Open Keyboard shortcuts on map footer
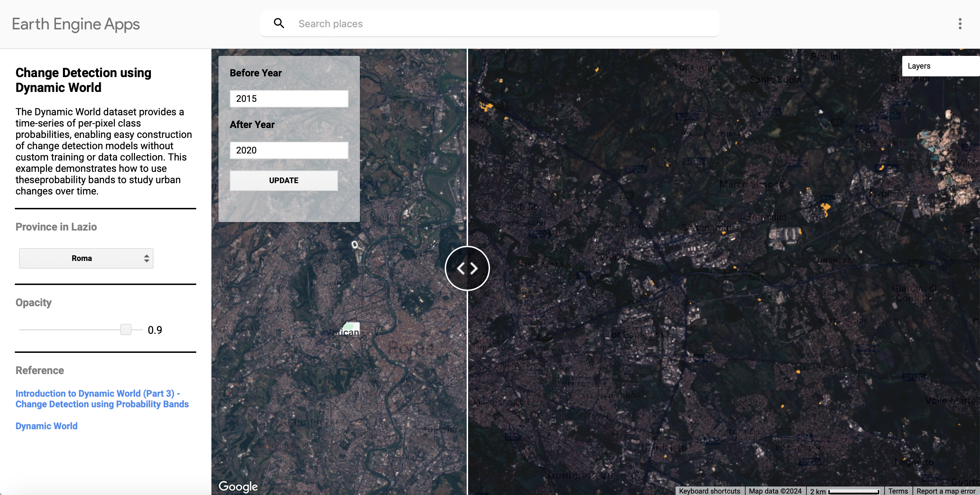Screen dimensions: 980x495 pyautogui.click(x=709, y=491)
